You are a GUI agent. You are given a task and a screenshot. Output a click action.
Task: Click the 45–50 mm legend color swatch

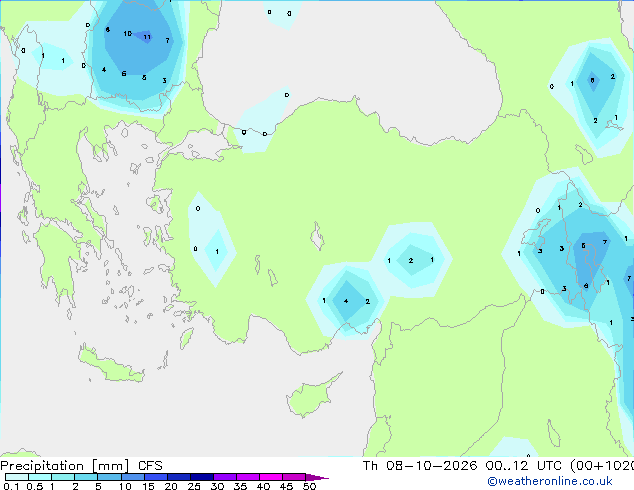click(x=294, y=477)
